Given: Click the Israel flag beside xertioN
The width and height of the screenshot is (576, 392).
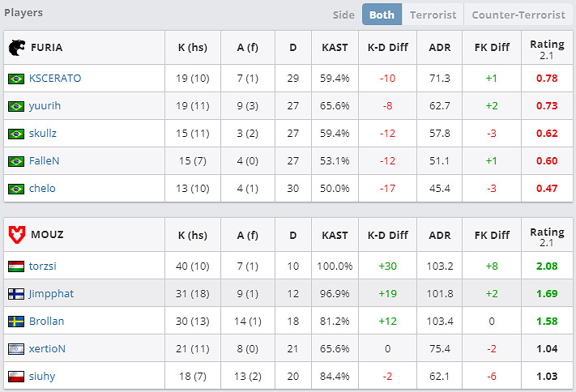Looking at the screenshot, I should click(15, 349).
